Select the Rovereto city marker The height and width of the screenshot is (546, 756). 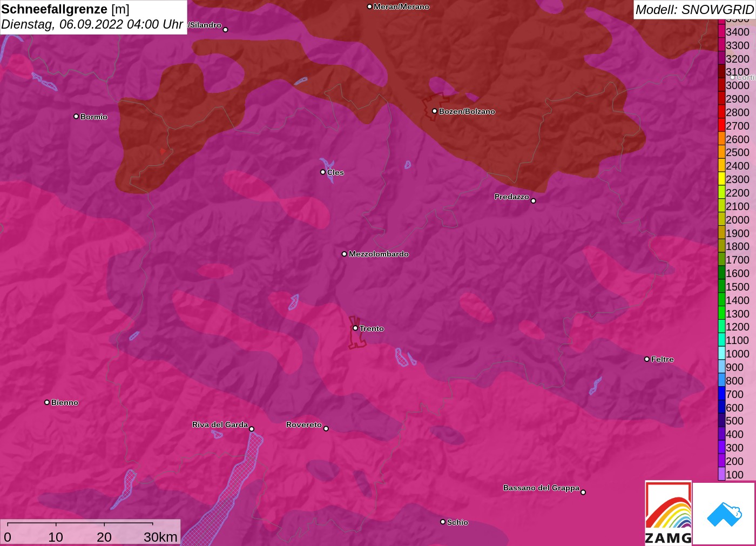point(326,429)
